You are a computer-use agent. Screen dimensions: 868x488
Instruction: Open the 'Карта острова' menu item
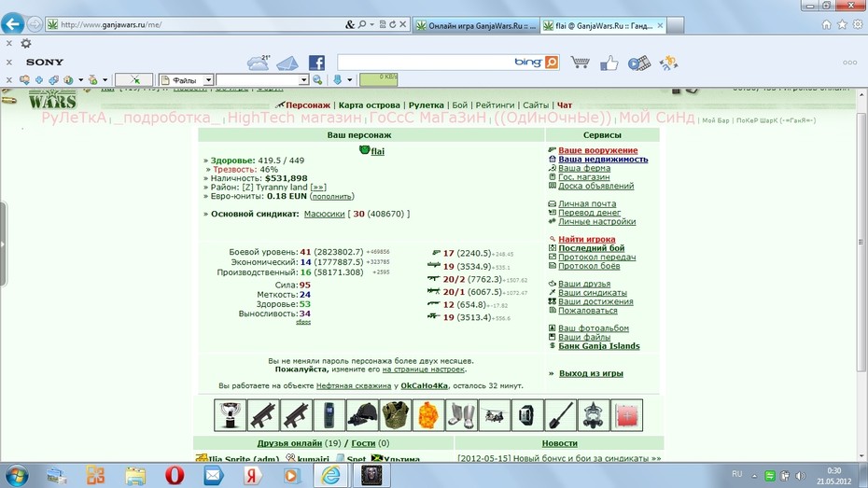[370, 105]
